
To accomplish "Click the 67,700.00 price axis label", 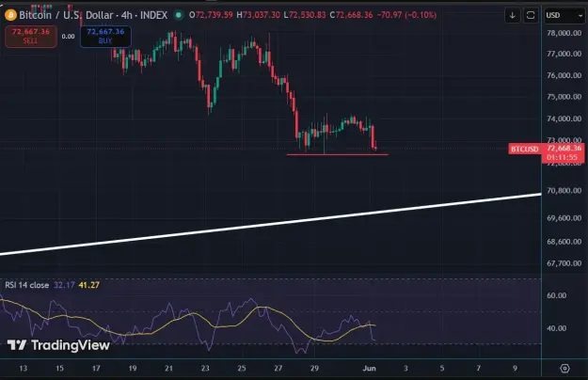I will (564, 263).
